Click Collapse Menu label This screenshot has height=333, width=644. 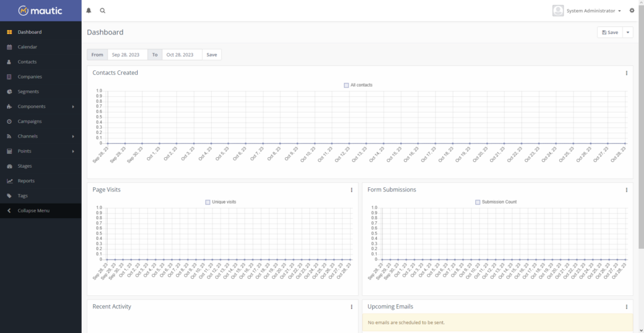[x=34, y=210]
